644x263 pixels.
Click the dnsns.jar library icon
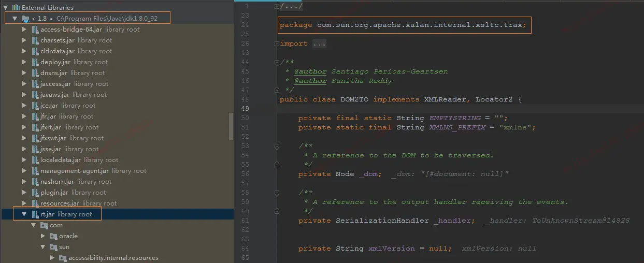(x=35, y=73)
